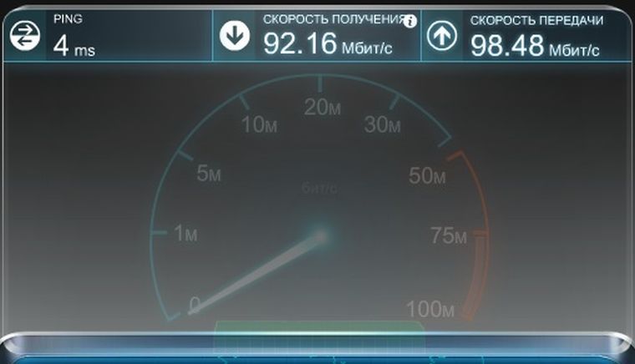Click the 10м gauge label
Viewport: 635px width, 364px height.
[259, 124]
